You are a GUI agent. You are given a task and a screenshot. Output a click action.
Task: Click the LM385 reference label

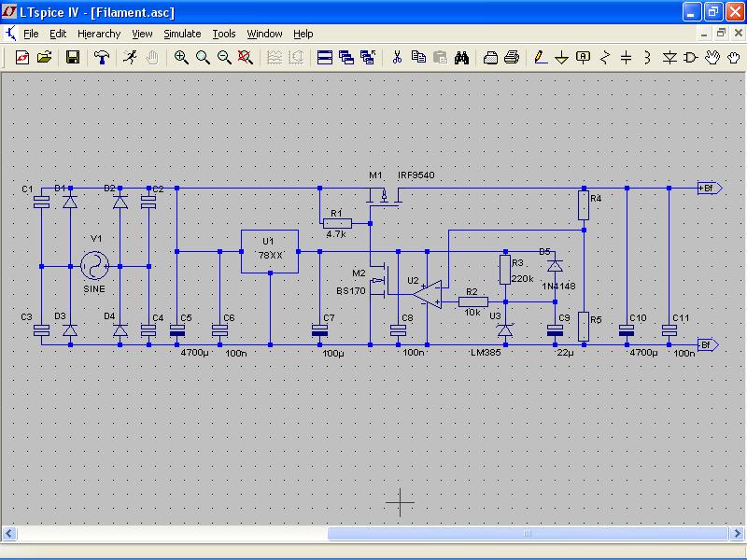(x=486, y=353)
